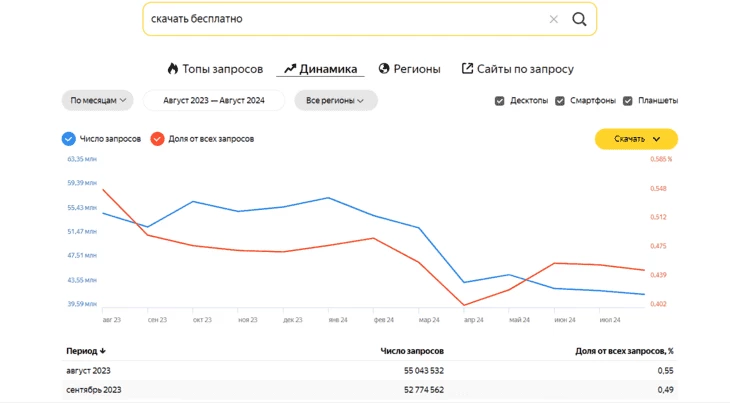
Task: Toggle the red Доля от всех запросов series
Action: tap(157, 139)
